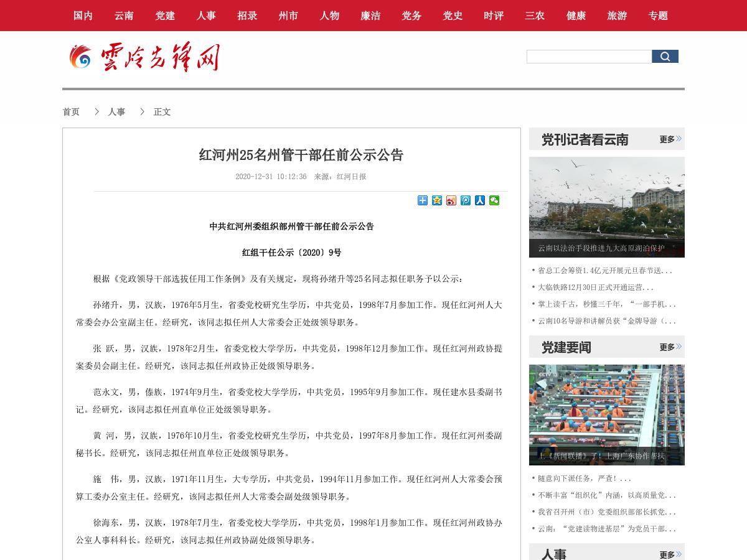
Task: Open the 人事 item in top navigation bar
Action: coord(206,16)
